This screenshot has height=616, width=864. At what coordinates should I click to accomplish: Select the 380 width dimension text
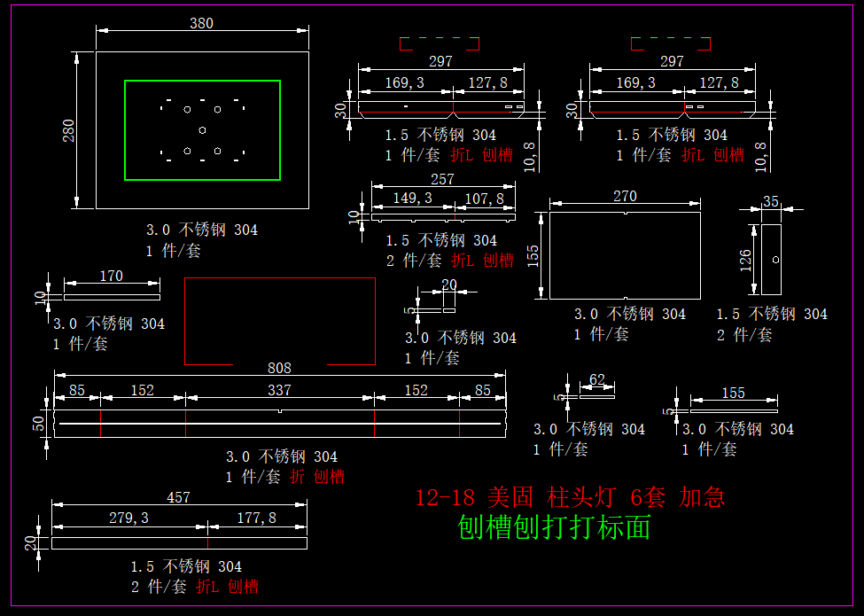click(201, 23)
